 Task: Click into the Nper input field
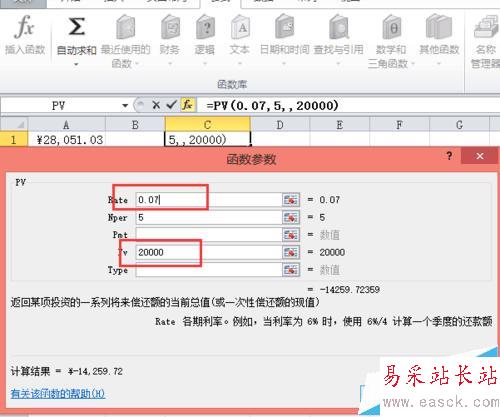pyautogui.click(x=209, y=217)
